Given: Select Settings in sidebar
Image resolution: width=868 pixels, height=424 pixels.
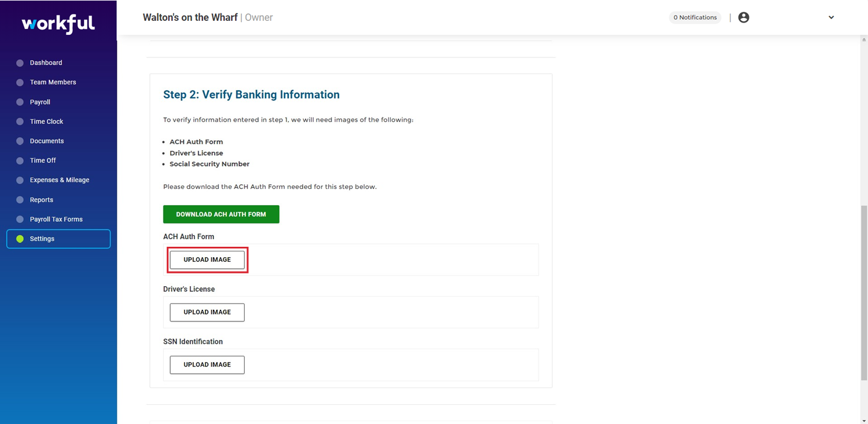Looking at the screenshot, I should (x=58, y=239).
